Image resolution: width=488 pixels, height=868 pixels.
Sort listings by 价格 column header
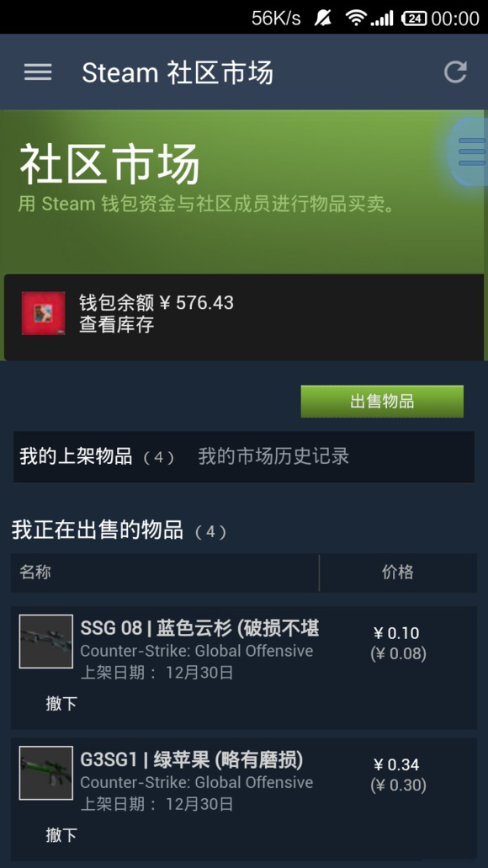[398, 572]
